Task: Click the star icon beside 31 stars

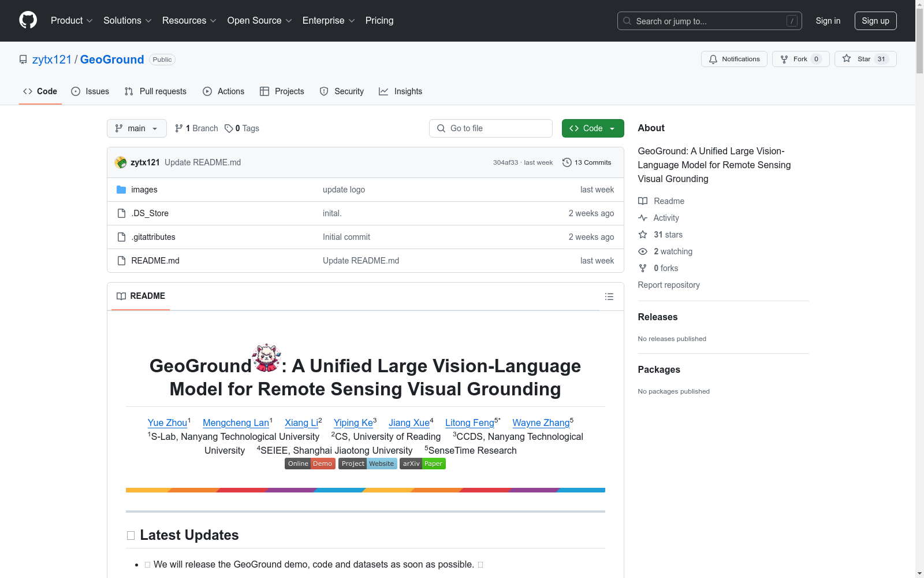Action: [x=643, y=235]
